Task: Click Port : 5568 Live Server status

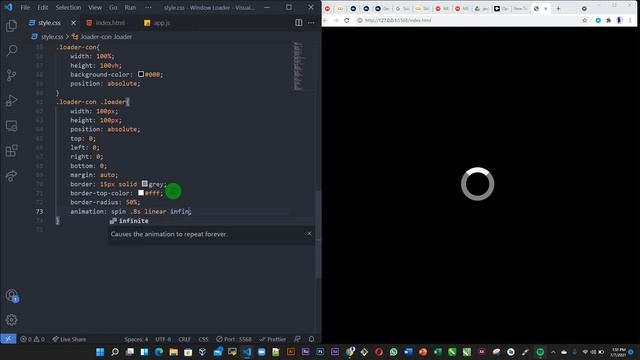Action: click(x=234, y=339)
